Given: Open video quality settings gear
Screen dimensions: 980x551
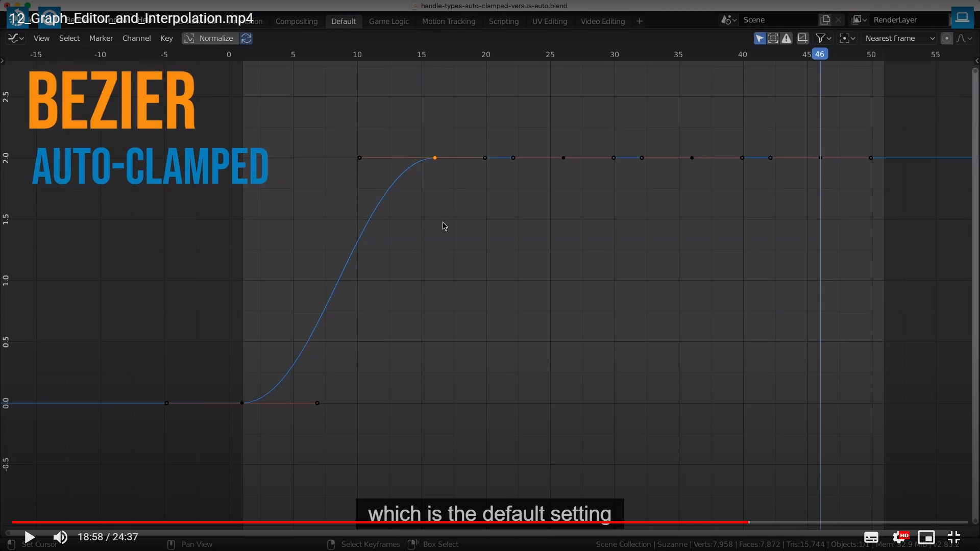Looking at the screenshot, I should click(899, 537).
